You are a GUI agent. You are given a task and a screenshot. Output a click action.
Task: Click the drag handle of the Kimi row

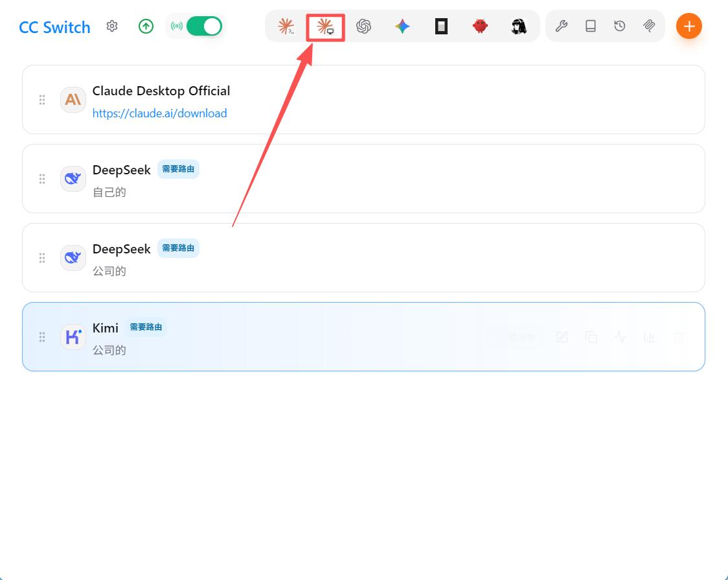point(42,337)
